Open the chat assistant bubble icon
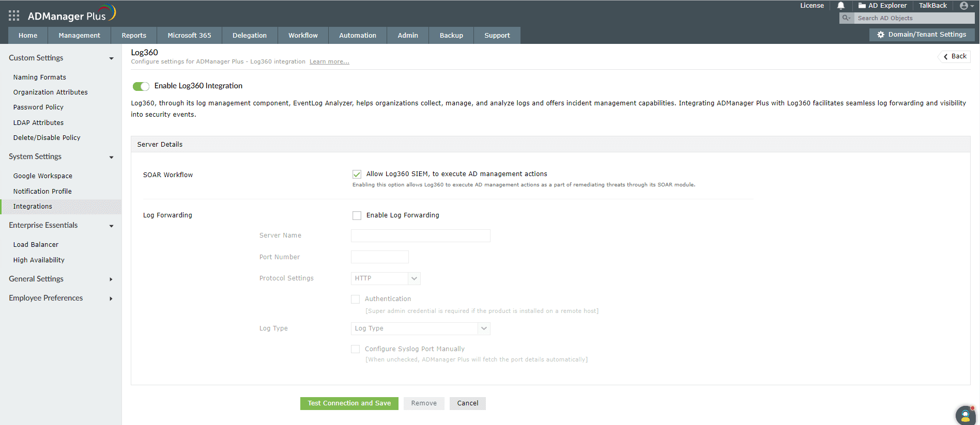The width and height of the screenshot is (980, 425). click(x=965, y=415)
